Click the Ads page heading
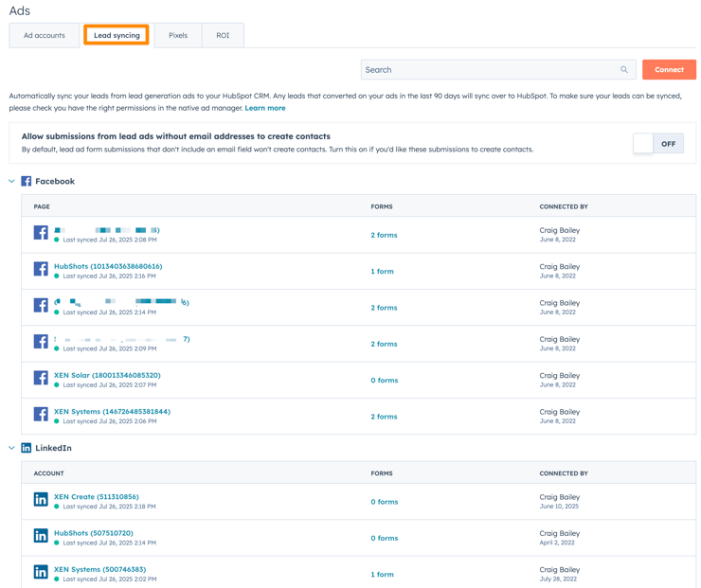 (x=20, y=10)
